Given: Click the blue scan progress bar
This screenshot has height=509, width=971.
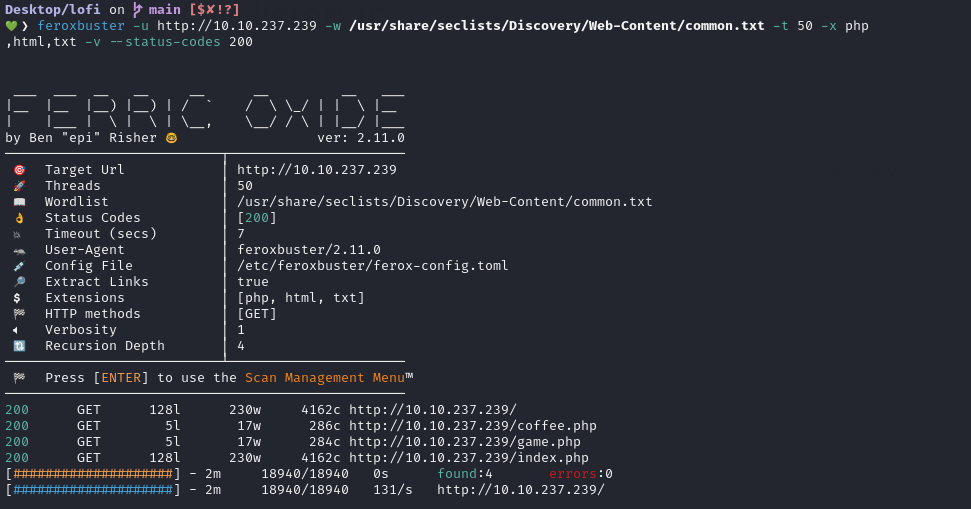Looking at the screenshot, I should (x=93, y=490).
